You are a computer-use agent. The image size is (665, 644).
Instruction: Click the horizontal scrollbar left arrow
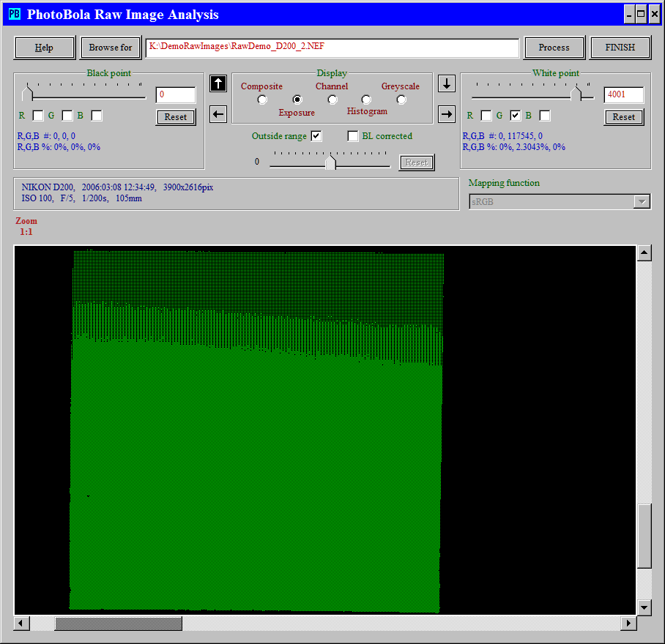tap(22, 623)
